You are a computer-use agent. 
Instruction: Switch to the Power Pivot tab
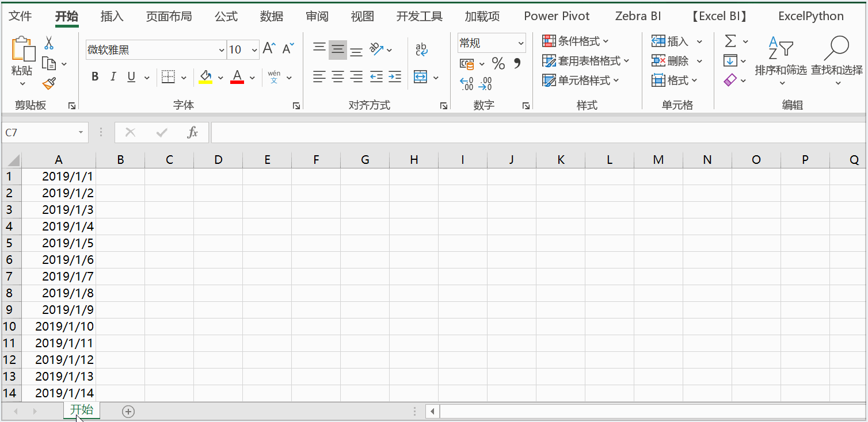[557, 16]
